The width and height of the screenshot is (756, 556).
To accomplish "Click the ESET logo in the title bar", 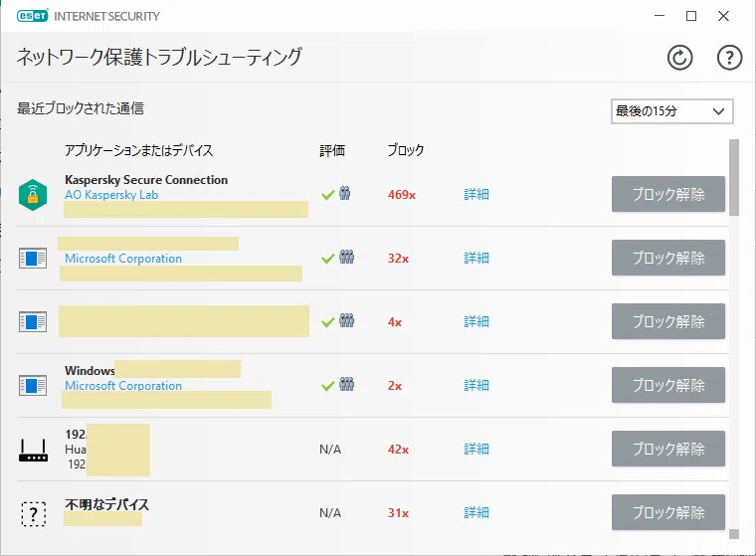I will click(x=32, y=16).
